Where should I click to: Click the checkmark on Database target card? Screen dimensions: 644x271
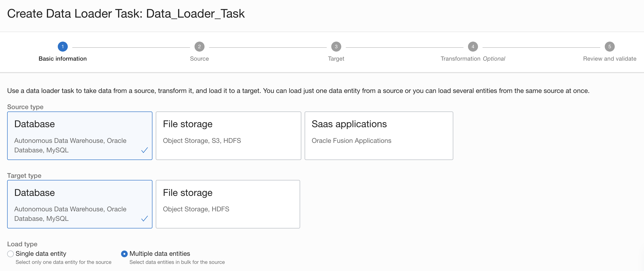point(145,218)
